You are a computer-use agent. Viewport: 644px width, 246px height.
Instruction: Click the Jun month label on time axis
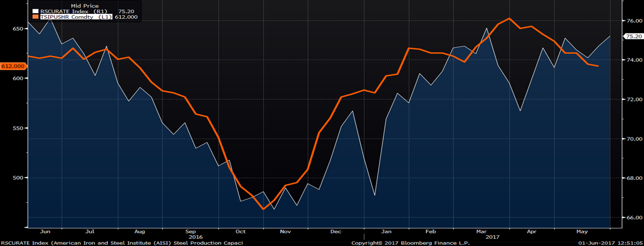[45, 232]
